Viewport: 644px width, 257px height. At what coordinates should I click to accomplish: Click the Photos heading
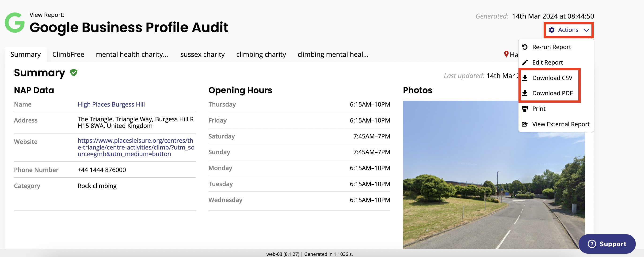pos(418,90)
